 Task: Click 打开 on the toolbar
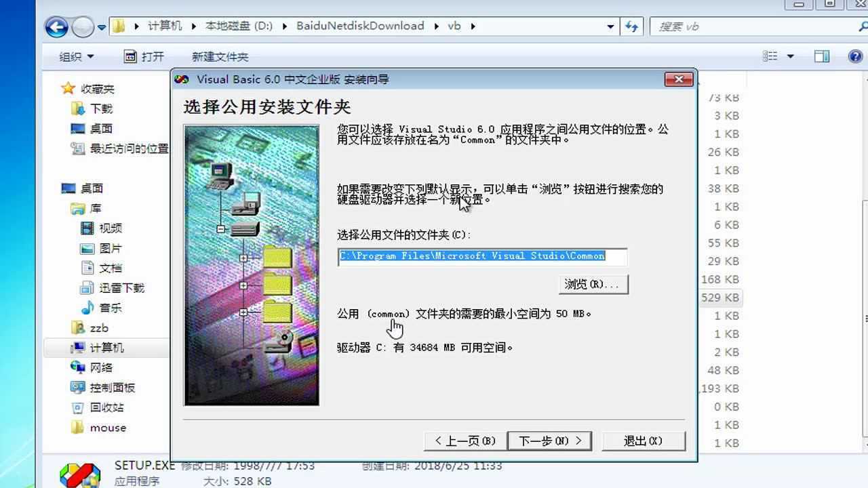tap(144, 56)
